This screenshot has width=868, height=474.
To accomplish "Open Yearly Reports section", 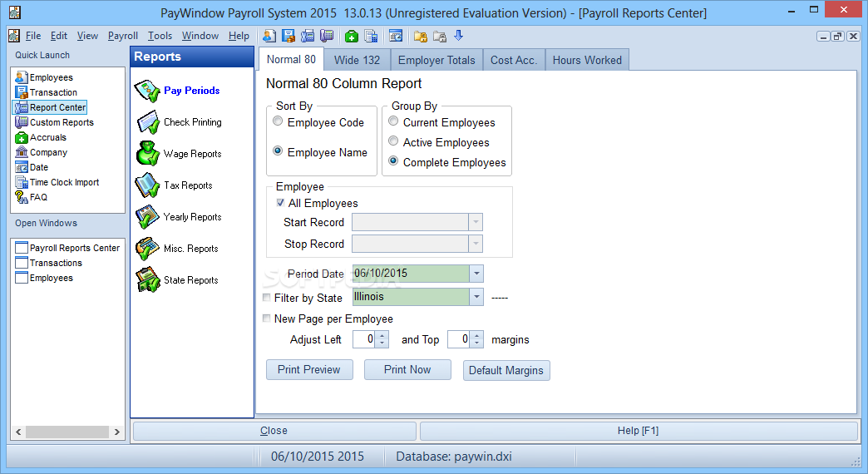I will pos(179,217).
